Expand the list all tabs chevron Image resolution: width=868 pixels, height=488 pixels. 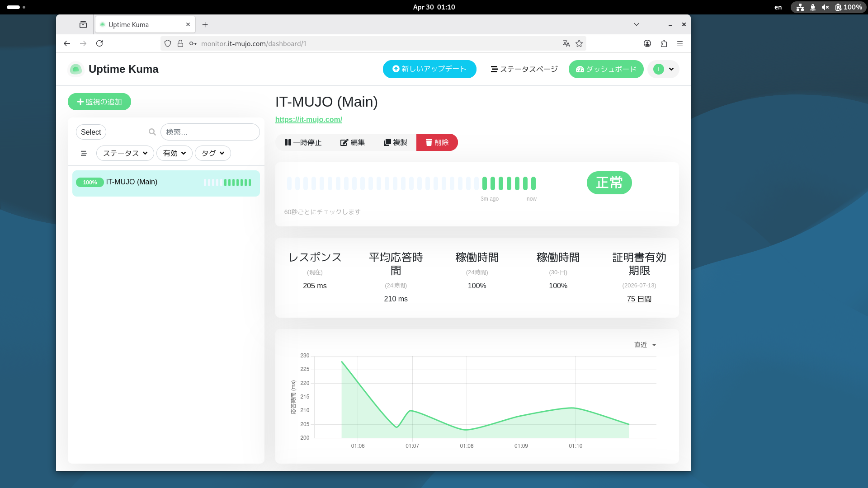637,24
